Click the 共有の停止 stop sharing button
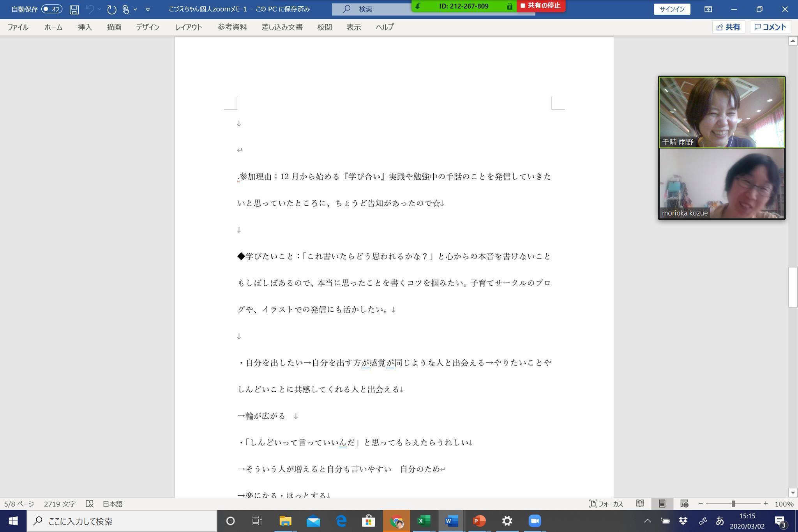 point(541,6)
